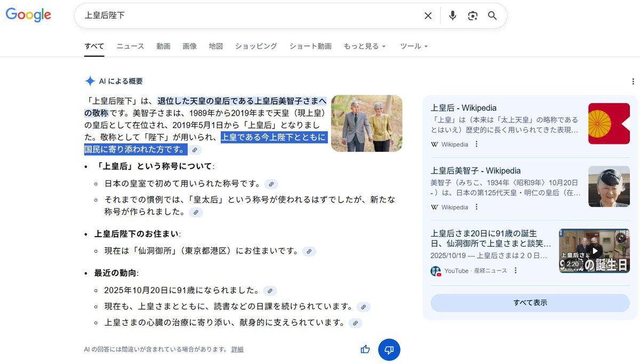Expand the ツール dropdown
Screen dimensions: 640x364
[414, 46]
